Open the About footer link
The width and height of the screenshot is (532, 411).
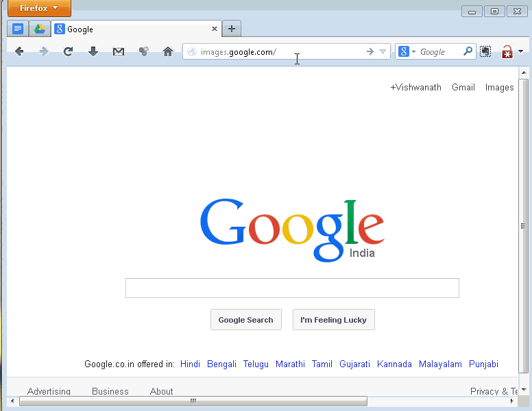tap(162, 391)
